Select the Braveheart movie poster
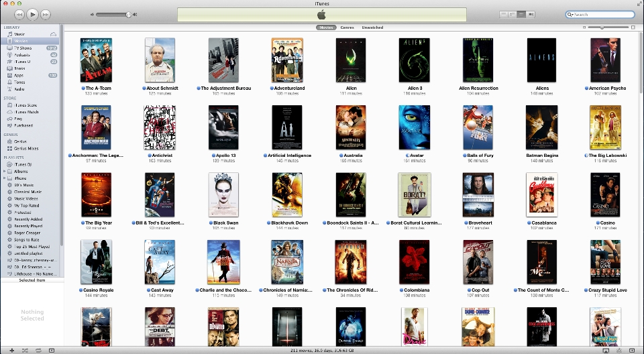The image size is (644, 354). [x=478, y=194]
